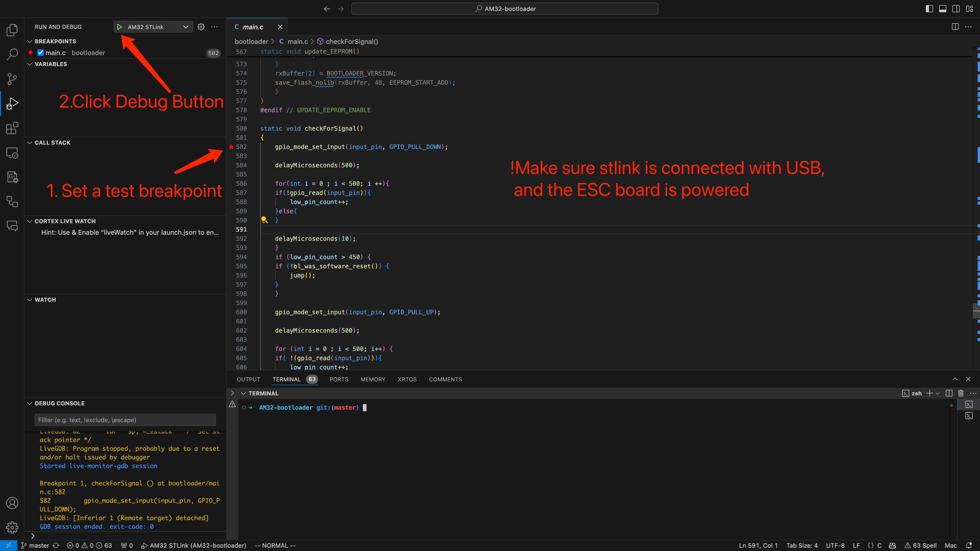Toggle secondary side bar visibility
Screen dimensions: 980x551
(956, 9)
